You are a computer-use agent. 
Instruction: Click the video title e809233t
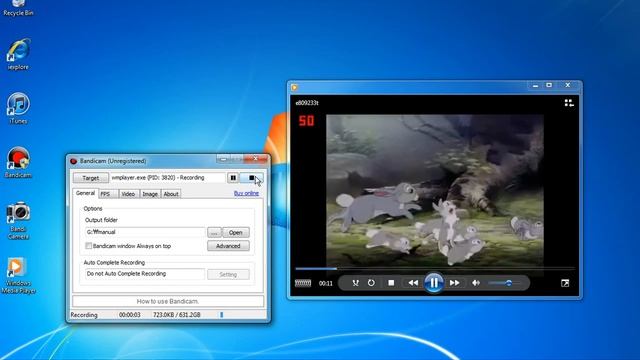click(307, 103)
